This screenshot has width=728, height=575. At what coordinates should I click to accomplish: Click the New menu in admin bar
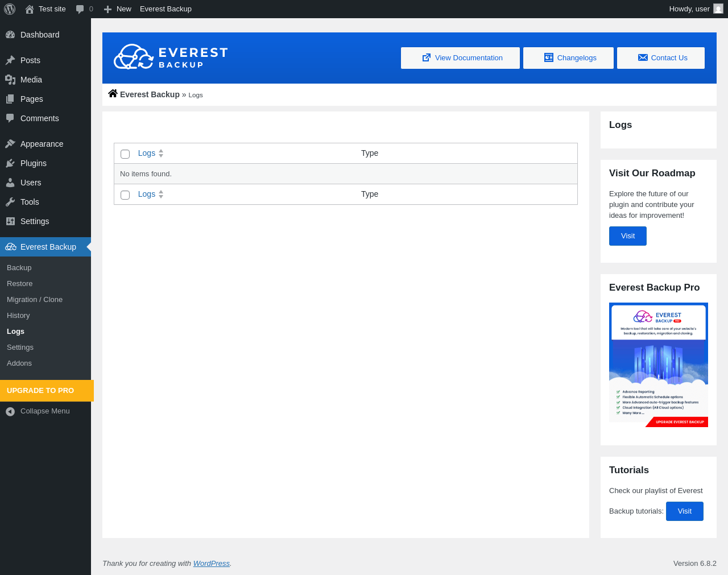117,9
